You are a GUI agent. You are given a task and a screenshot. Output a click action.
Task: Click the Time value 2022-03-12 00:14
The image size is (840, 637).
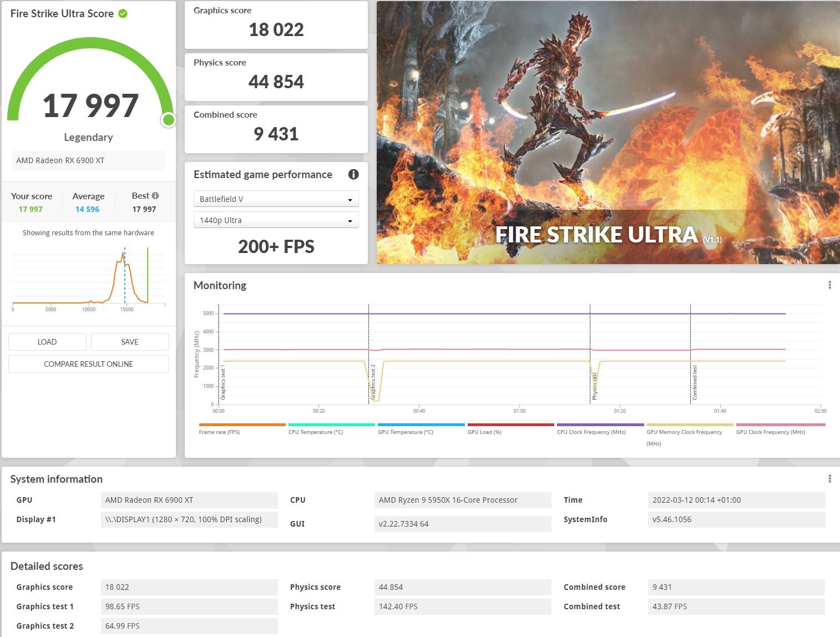coord(736,500)
